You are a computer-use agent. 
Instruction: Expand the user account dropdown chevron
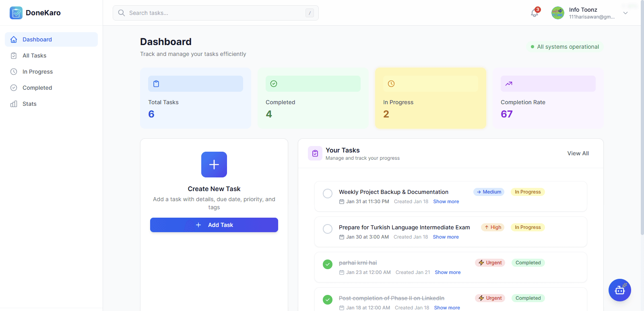coord(625,13)
